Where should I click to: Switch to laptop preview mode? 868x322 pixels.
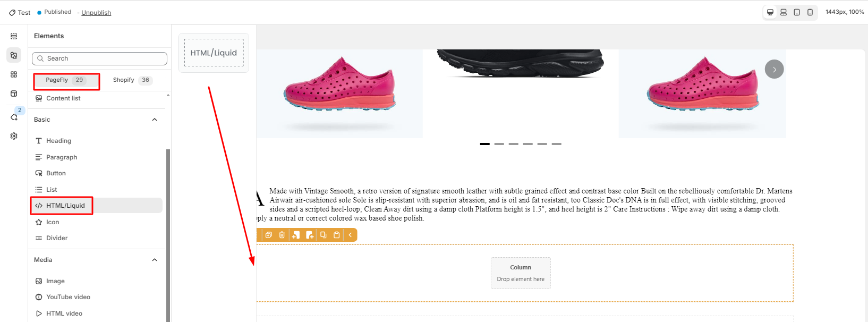tap(783, 12)
